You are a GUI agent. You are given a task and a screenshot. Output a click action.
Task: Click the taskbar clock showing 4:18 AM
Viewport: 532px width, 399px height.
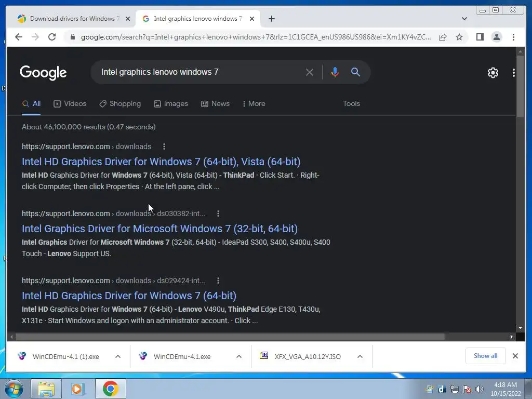[x=506, y=389]
